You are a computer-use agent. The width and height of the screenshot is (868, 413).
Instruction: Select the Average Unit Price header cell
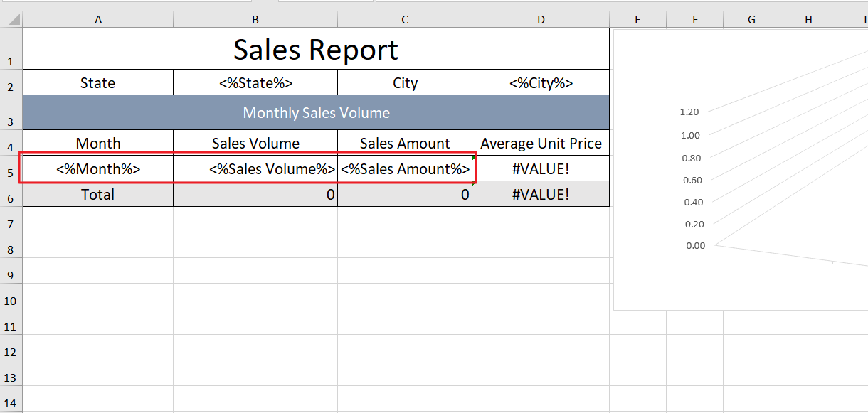click(x=541, y=144)
